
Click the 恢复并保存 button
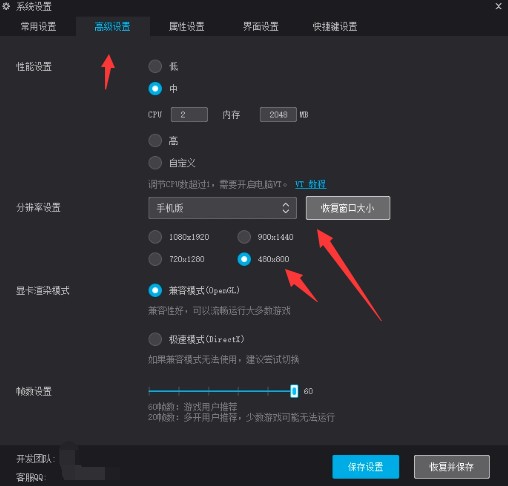click(x=452, y=467)
